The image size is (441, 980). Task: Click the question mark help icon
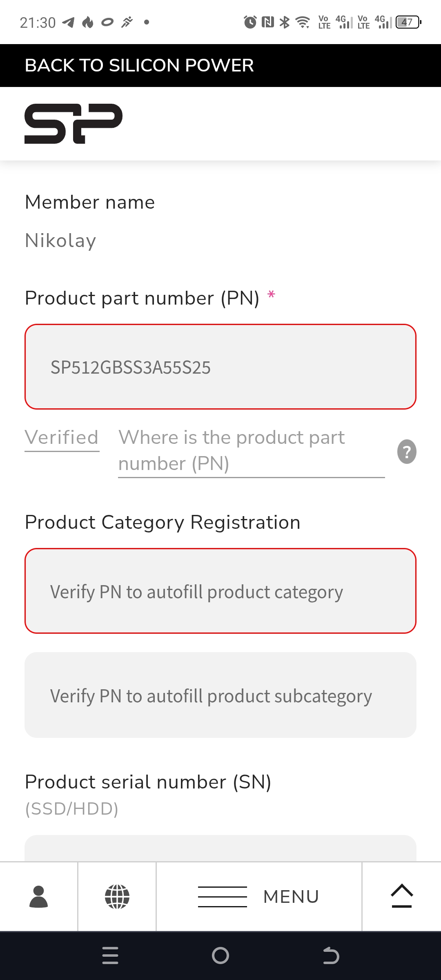coord(407,452)
